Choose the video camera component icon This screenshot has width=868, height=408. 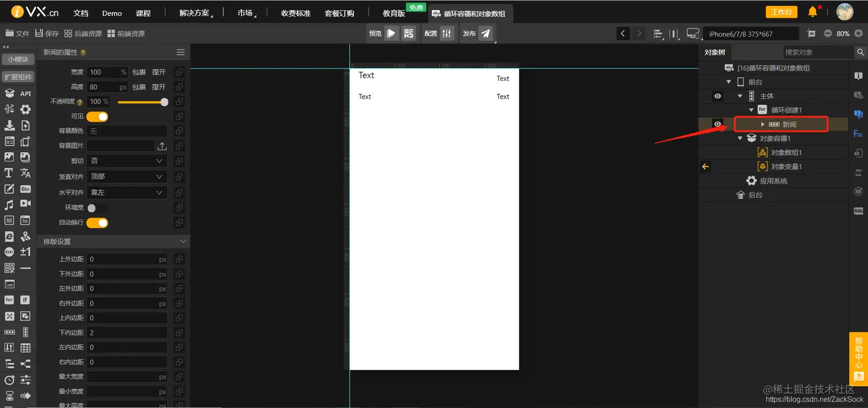(x=25, y=204)
